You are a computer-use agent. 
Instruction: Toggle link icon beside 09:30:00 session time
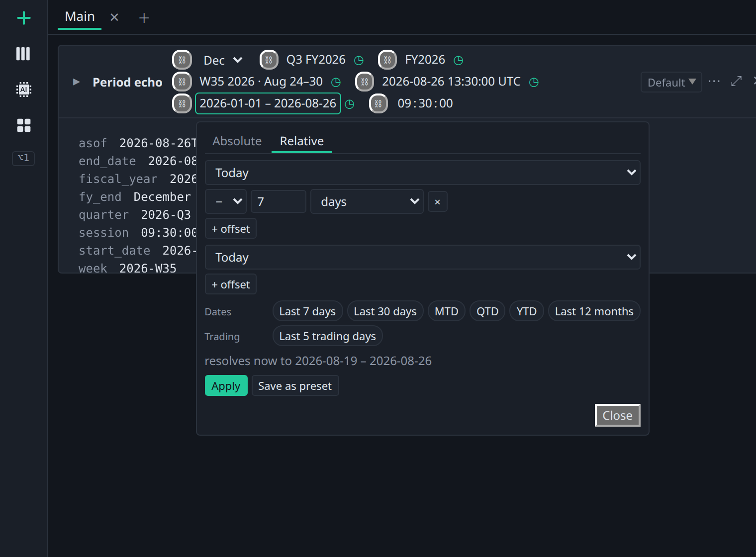[378, 103]
